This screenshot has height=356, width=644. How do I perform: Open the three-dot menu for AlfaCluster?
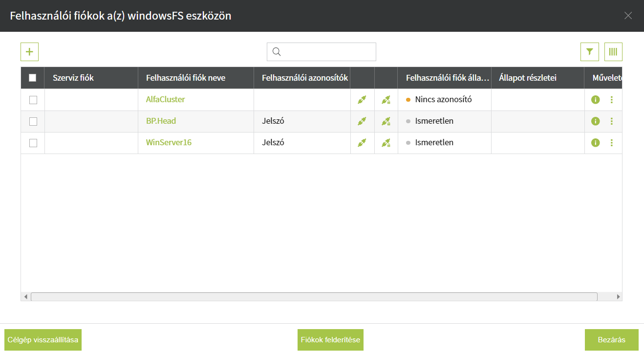[x=611, y=100]
